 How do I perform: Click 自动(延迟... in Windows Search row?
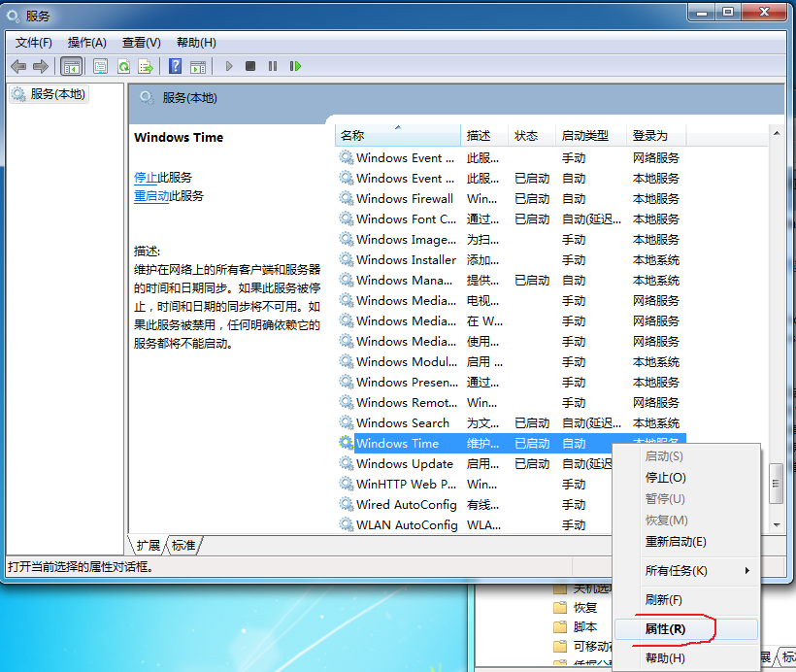point(591,422)
